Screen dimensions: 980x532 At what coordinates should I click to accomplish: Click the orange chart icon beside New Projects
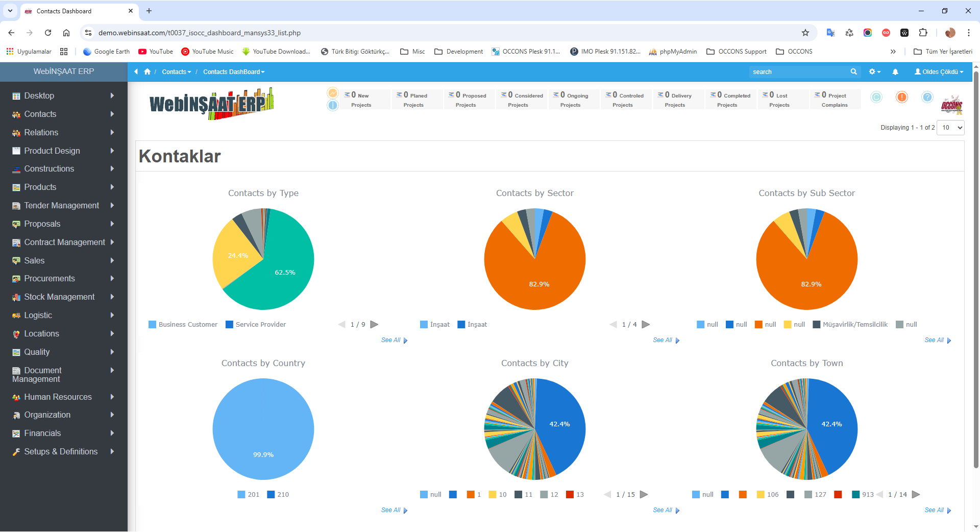(333, 93)
